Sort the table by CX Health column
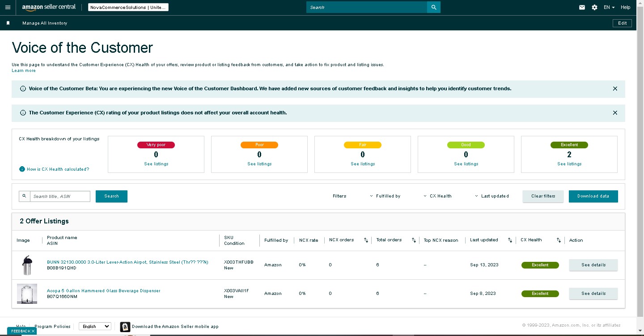This screenshot has height=336, width=644. (559, 240)
